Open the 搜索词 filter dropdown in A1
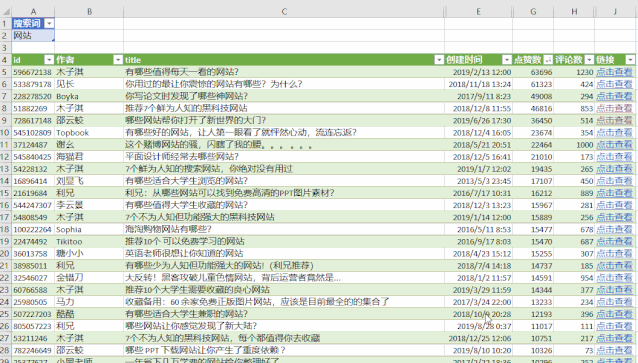The width and height of the screenshot is (638, 363). pyautogui.click(x=49, y=24)
